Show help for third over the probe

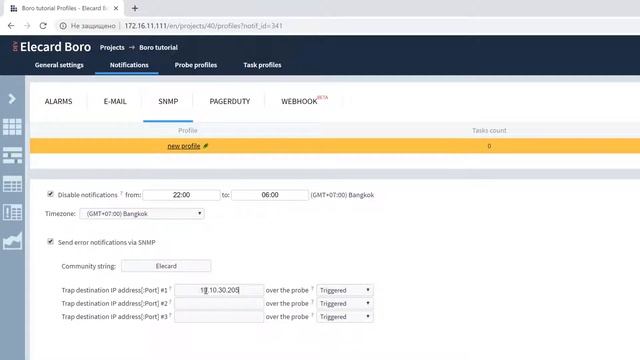pyautogui.click(x=312, y=314)
